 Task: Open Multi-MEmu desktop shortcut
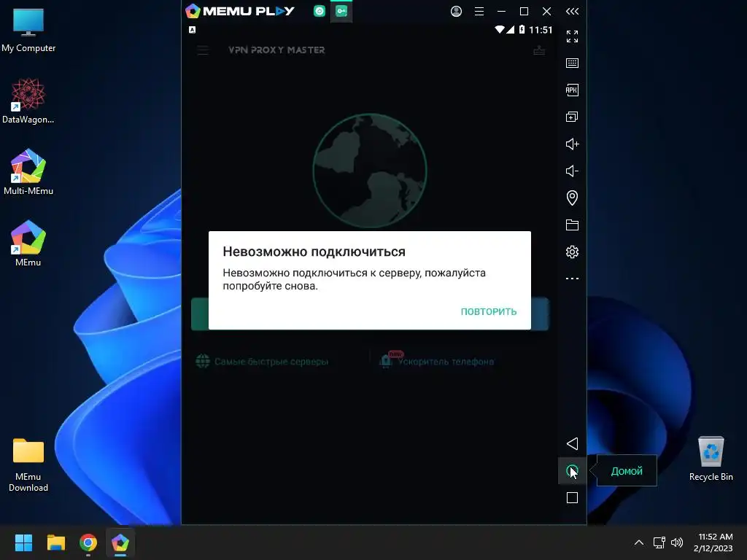point(28,172)
